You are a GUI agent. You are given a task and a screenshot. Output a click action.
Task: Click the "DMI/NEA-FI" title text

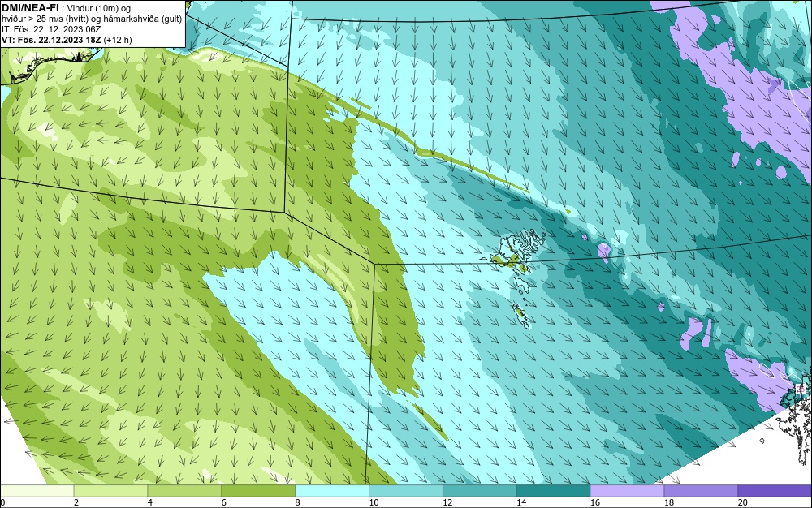point(30,7)
